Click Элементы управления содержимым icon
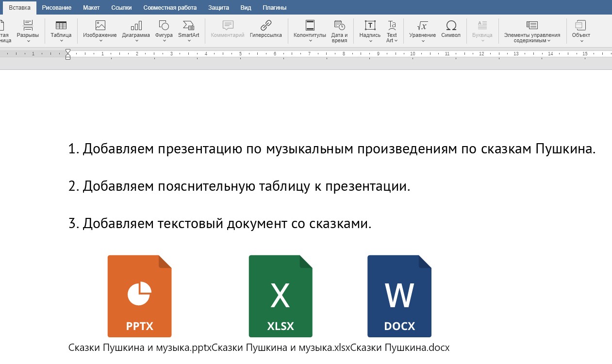 pos(532,25)
